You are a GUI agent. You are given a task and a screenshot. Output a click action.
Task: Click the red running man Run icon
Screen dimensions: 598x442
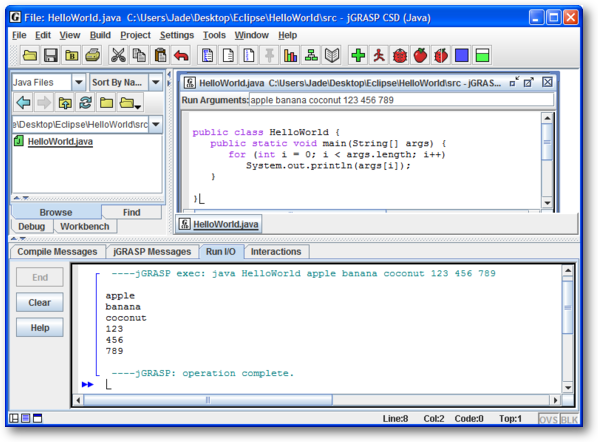click(x=379, y=56)
